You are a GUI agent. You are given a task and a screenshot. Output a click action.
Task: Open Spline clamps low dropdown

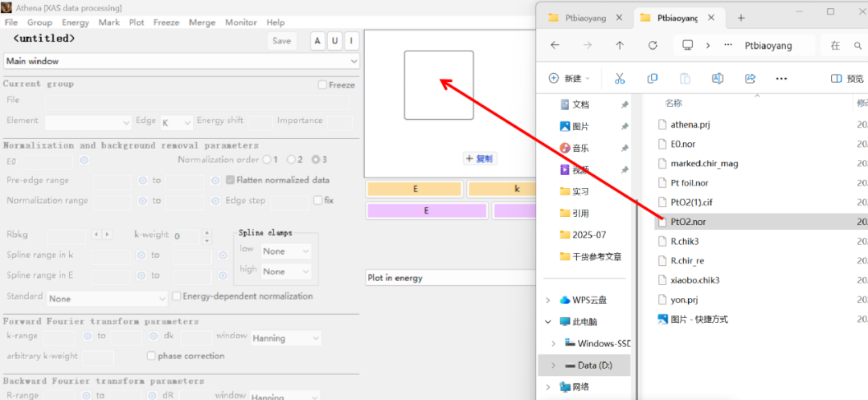click(x=286, y=251)
